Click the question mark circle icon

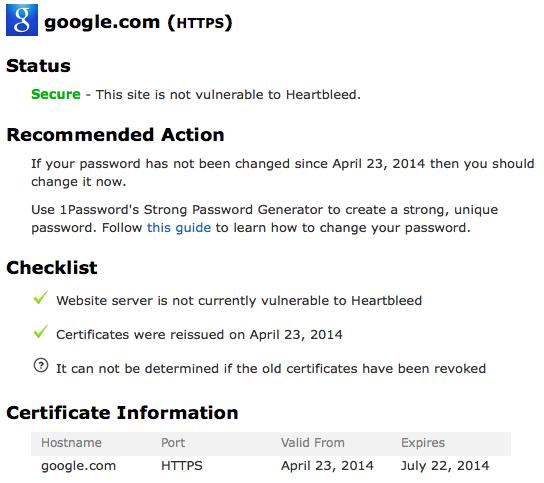click(41, 366)
